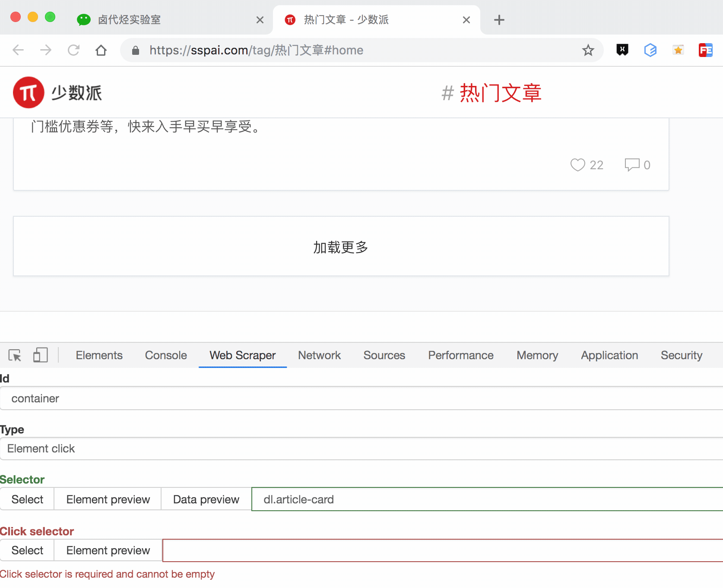The height and width of the screenshot is (588, 723).
Task: Open the black shield extension icon
Action: (622, 50)
